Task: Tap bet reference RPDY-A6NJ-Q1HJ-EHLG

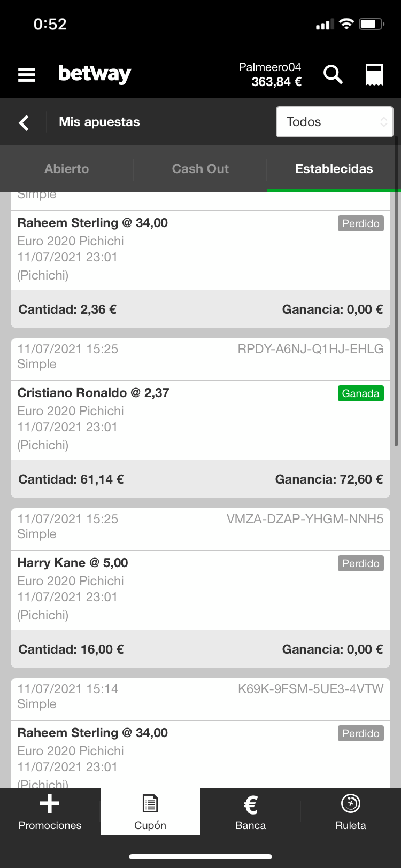Action: click(311, 349)
